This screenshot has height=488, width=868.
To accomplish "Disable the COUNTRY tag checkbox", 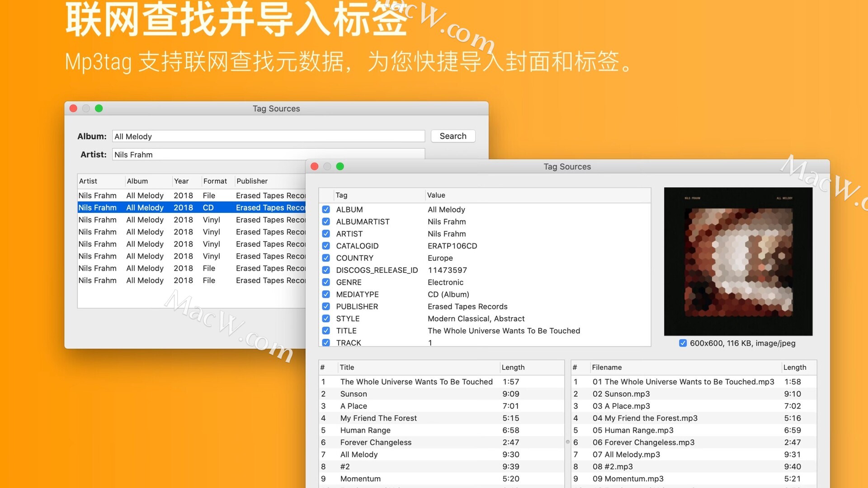I will [326, 258].
